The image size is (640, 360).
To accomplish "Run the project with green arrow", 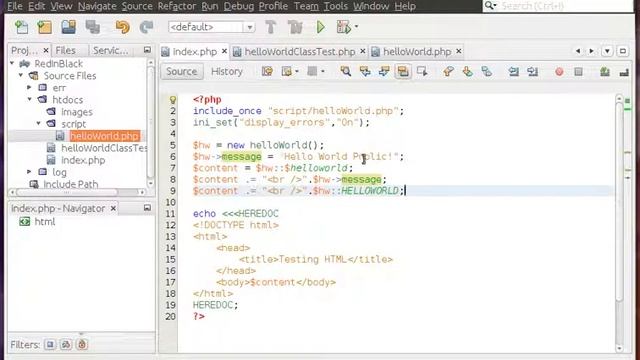I will [x=321, y=27].
